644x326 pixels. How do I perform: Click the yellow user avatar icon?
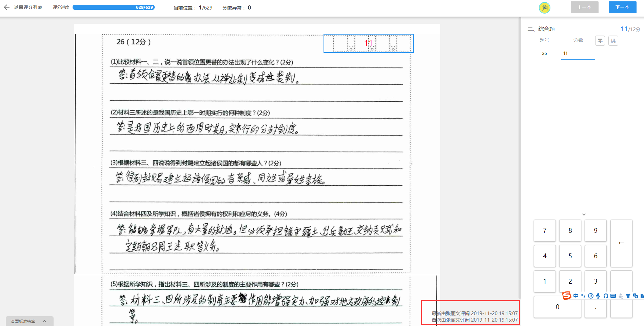544,7
